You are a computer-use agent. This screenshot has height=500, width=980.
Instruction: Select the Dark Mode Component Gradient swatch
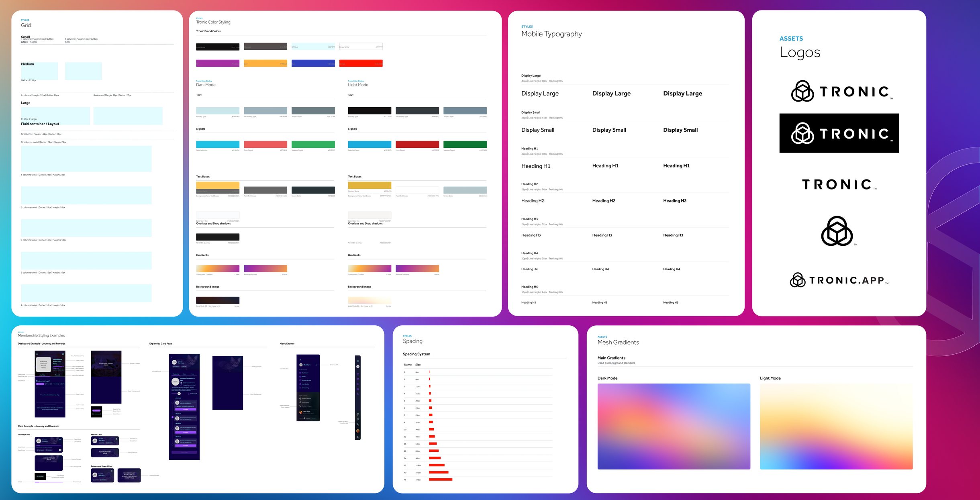pos(218,269)
